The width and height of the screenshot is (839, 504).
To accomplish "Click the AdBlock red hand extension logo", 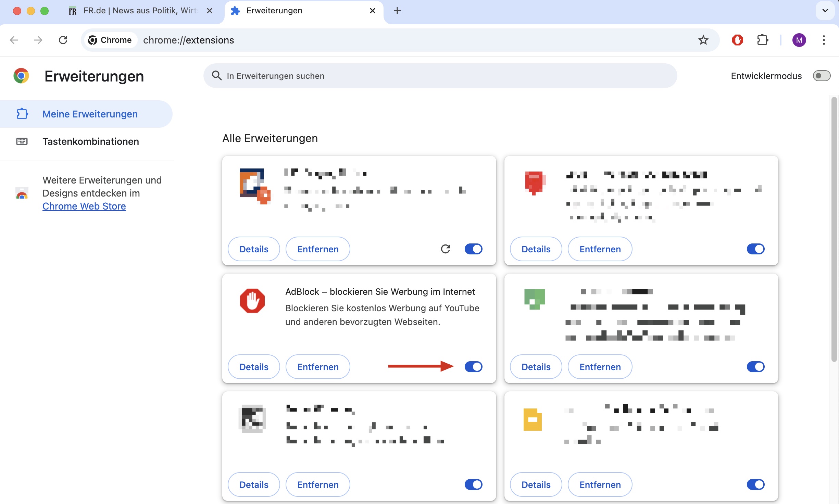I will point(252,301).
